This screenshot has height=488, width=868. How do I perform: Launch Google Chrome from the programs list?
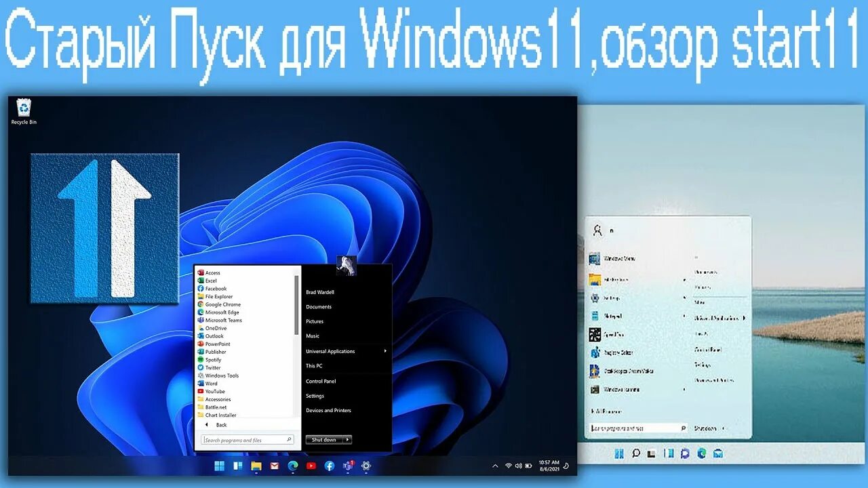(218, 304)
